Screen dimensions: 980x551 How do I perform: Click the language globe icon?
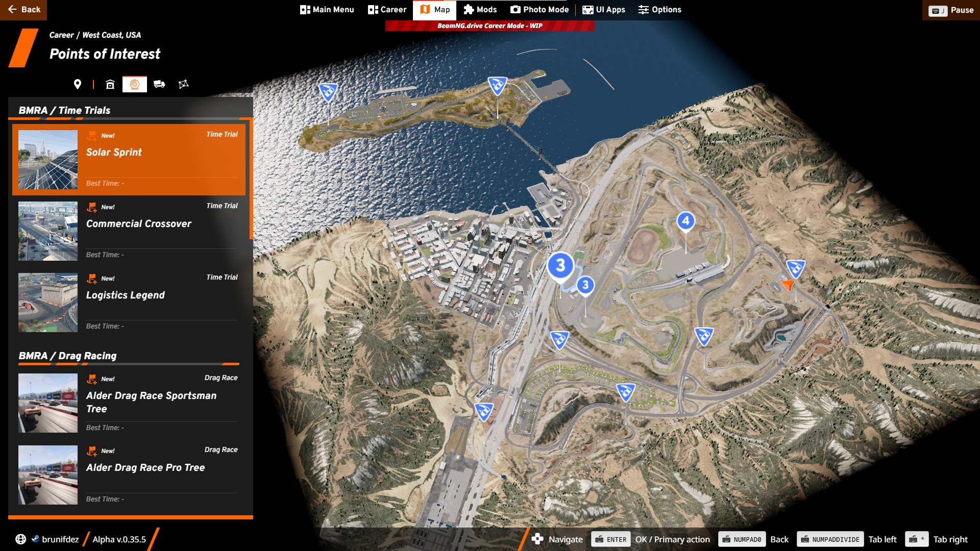[x=20, y=539]
